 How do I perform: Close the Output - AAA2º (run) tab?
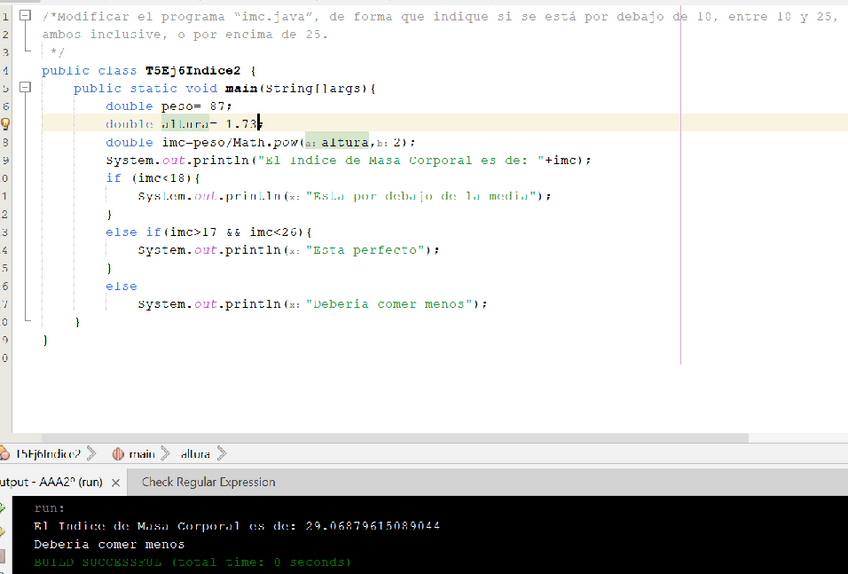(116, 483)
